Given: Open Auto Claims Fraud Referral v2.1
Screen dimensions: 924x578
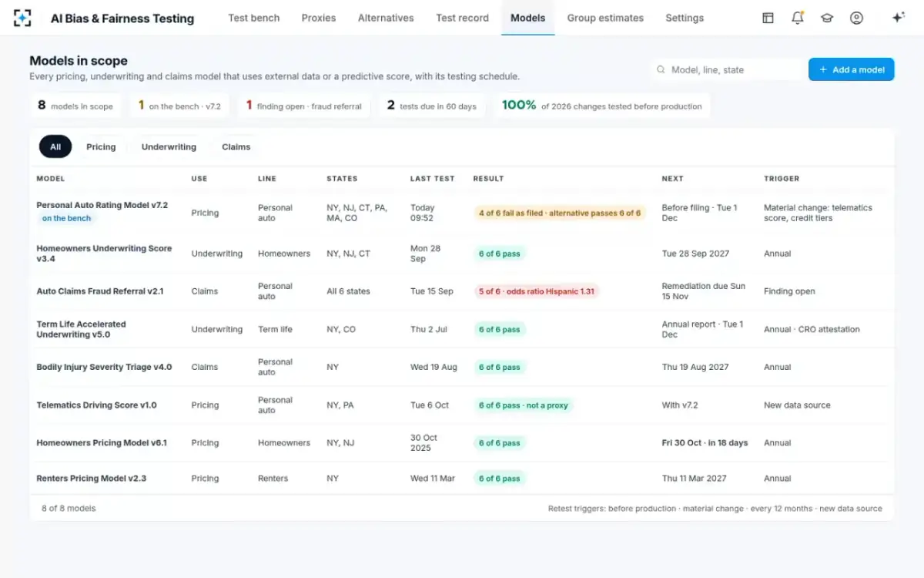Looking at the screenshot, I should click(100, 291).
